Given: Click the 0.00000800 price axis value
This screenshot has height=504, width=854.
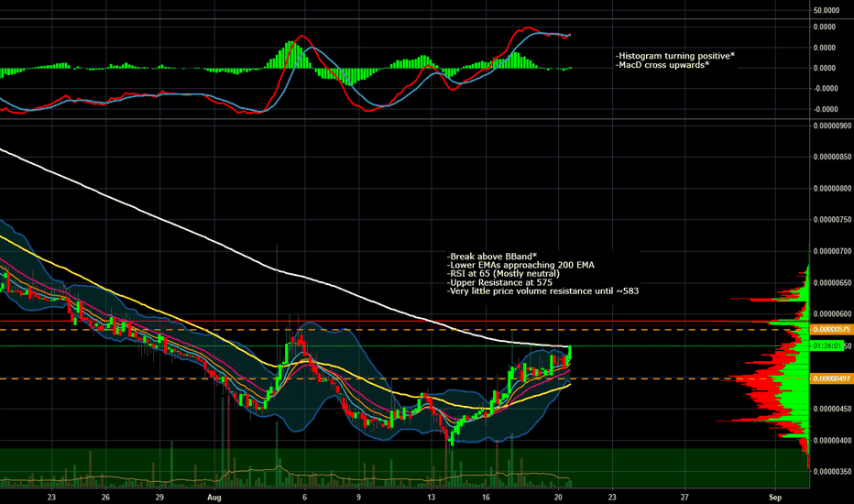Looking at the screenshot, I should [832, 189].
